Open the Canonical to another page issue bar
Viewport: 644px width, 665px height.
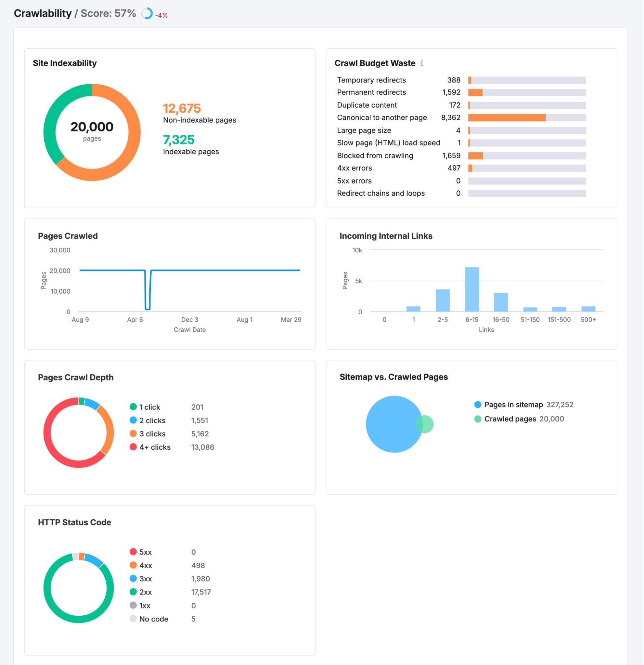coord(507,118)
